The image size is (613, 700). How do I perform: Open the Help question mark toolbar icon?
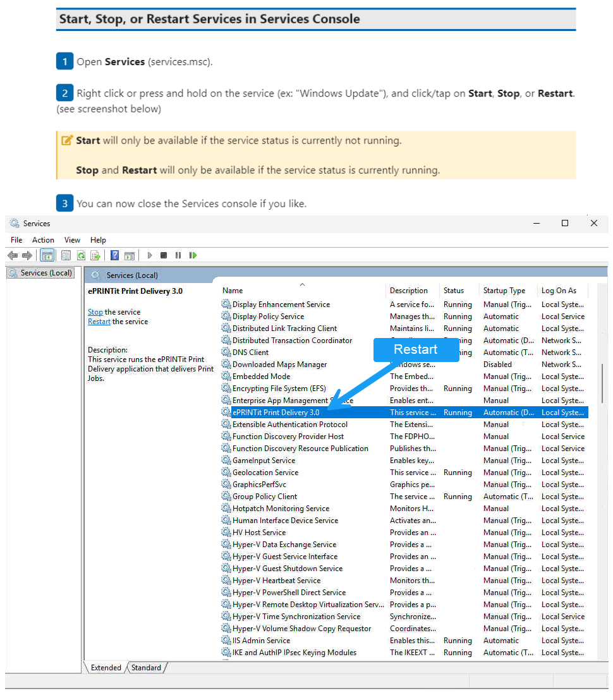[x=115, y=255]
